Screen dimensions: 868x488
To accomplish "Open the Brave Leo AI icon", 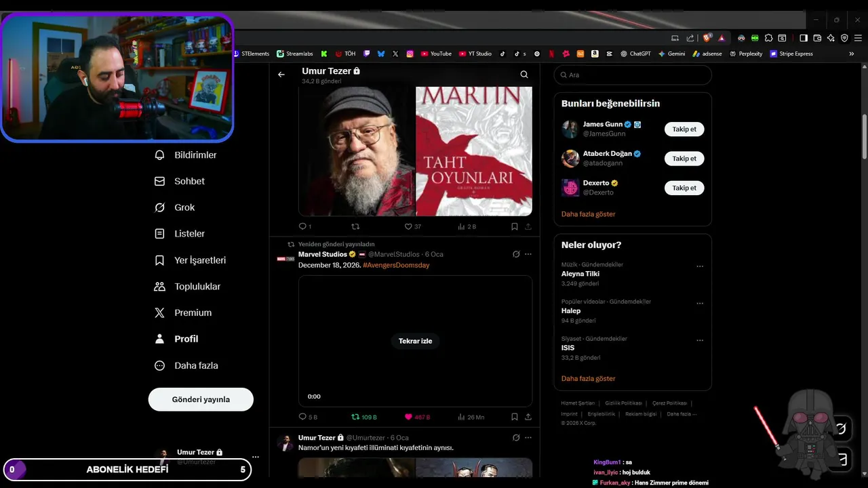I will coord(831,38).
